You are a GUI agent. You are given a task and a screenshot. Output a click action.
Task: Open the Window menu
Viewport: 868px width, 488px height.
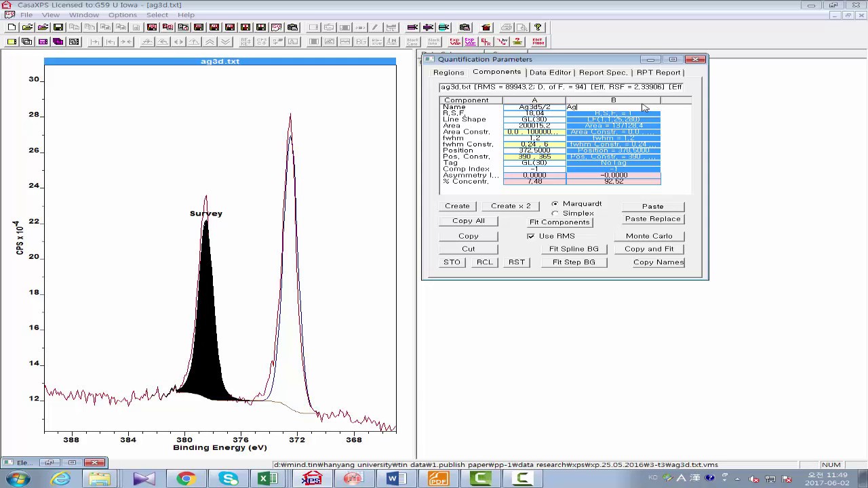83,15
